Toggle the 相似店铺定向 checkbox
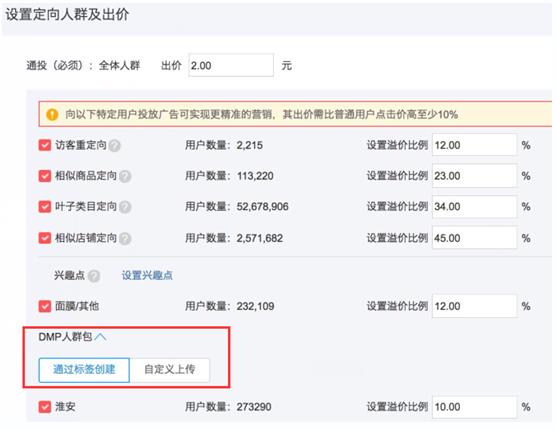Viewport: 556px width, 430px height. pyautogui.click(x=45, y=238)
